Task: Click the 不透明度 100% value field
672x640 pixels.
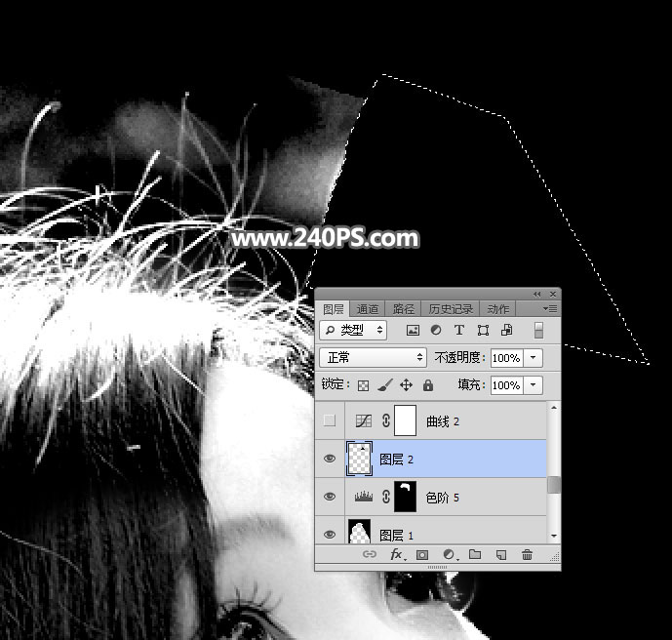Action: tap(507, 357)
